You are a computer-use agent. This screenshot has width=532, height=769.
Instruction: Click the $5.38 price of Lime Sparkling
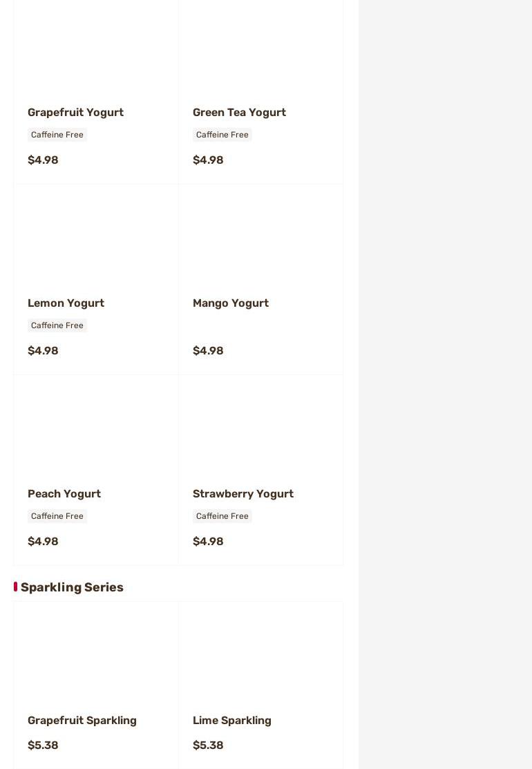click(208, 745)
